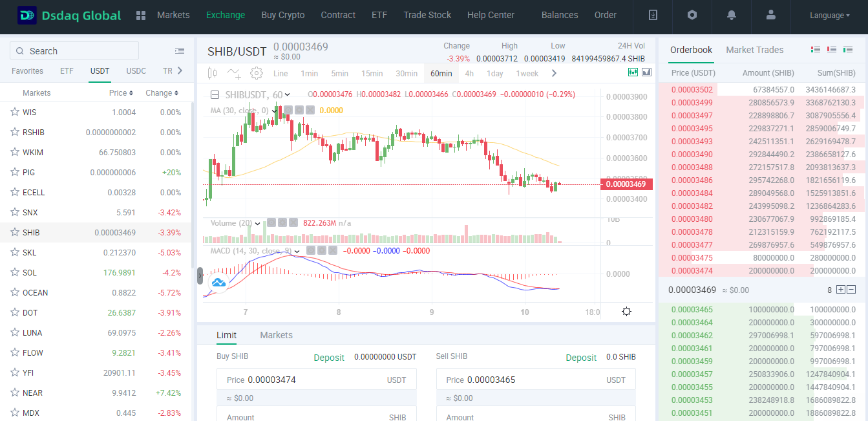Open settings of MA indicator
The image size is (868, 421).
coord(299,110)
